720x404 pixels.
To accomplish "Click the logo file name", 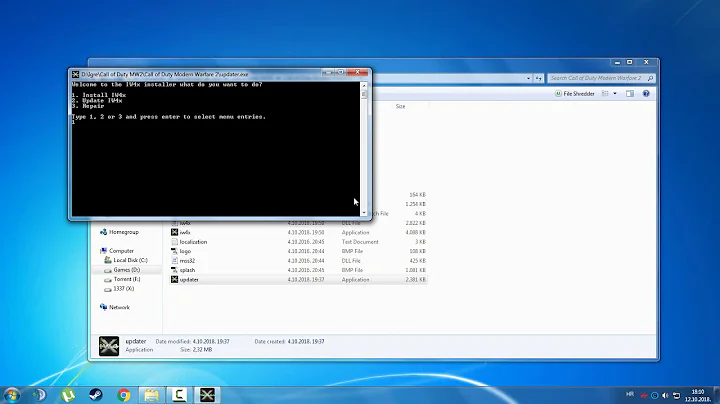I will point(185,251).
